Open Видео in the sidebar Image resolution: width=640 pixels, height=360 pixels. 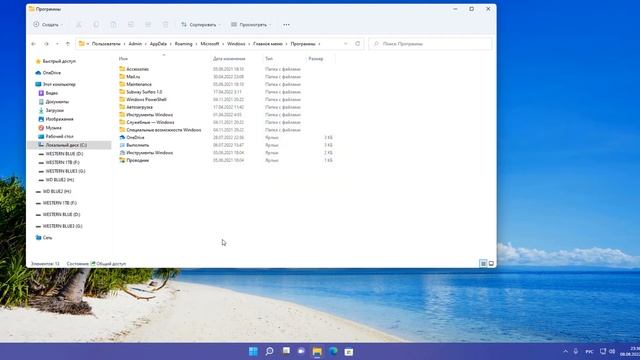click(x=48, y=93)
